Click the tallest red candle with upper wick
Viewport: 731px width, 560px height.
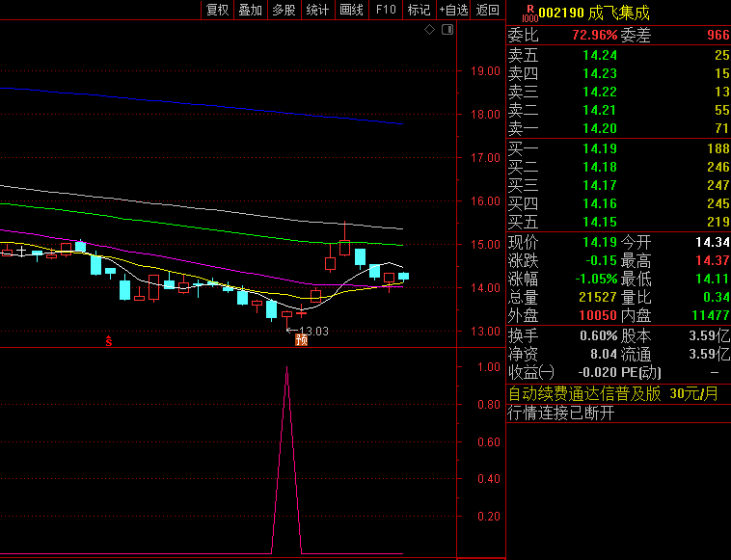(x=344, y=248)
